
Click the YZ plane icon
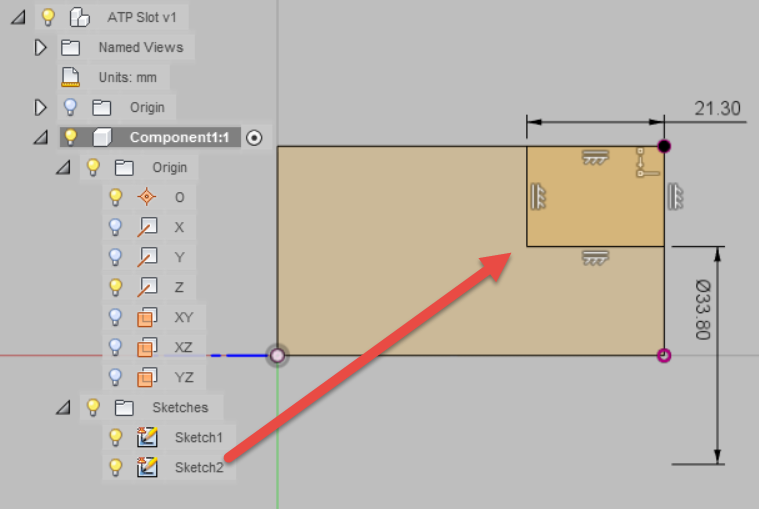pyautogui.click(x=147, y=377)
